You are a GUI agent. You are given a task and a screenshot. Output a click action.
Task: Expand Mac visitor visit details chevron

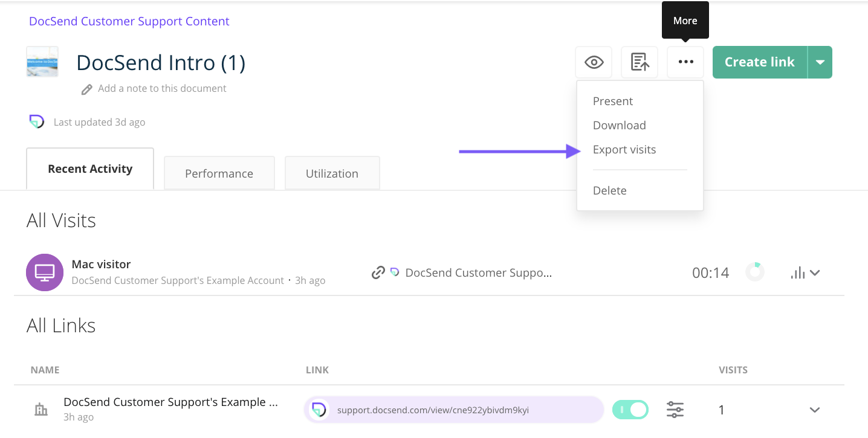click(815, 273)
